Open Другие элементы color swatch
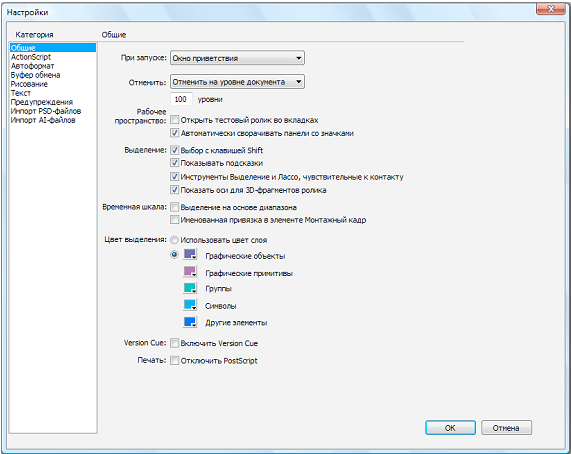This screenshot has height=454, width=571. [x=190, y=322]
